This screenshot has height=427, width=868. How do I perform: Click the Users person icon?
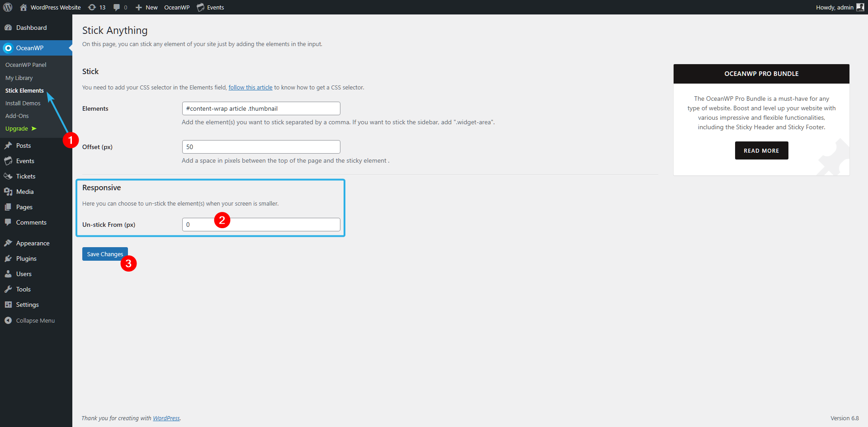[x=8, y=274]
